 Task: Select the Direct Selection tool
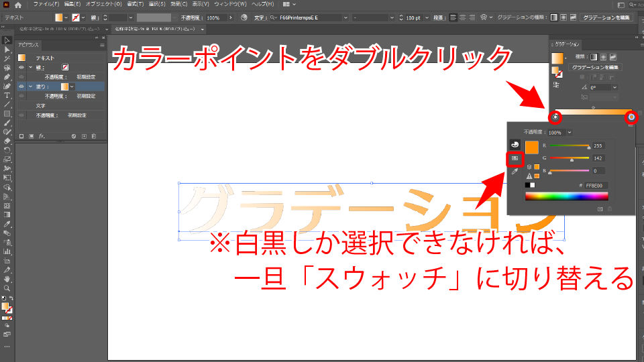[7, 50]
